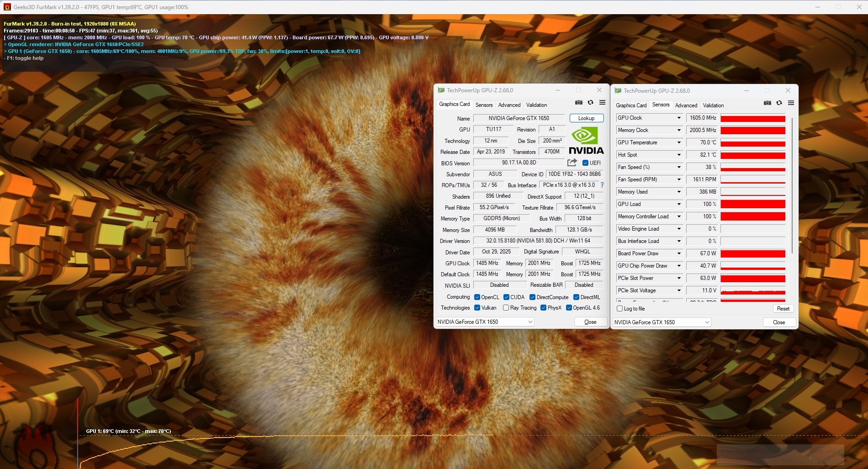Toggle the Ray Tracing checkbox
The image size is (868, 469).
(x=506, y=308)
